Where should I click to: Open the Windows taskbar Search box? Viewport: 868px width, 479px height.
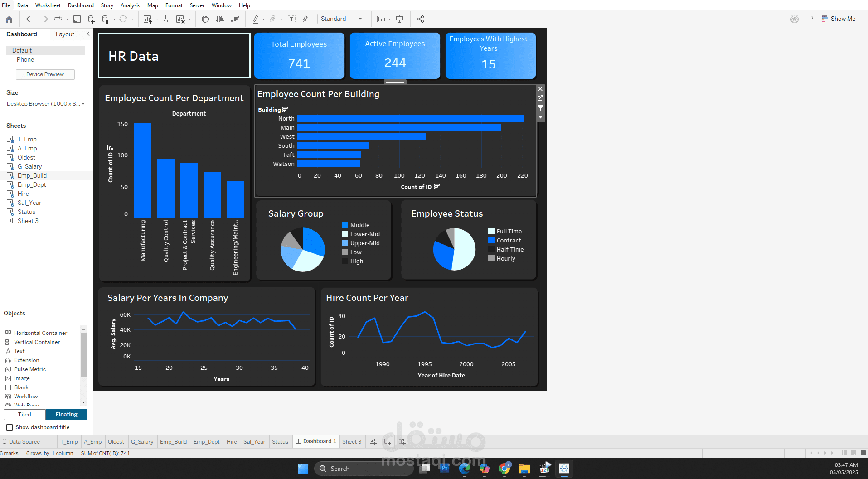tap(364, 469)
